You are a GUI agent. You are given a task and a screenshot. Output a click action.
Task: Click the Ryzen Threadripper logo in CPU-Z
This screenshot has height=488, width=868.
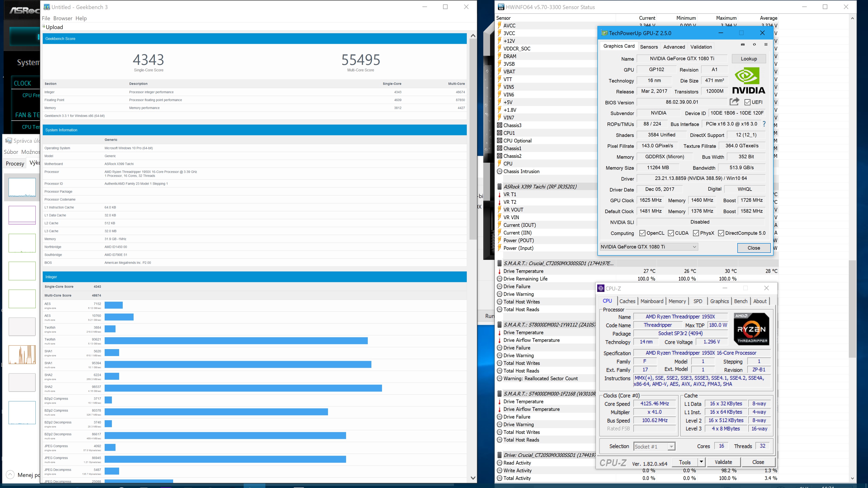[751, 329]
